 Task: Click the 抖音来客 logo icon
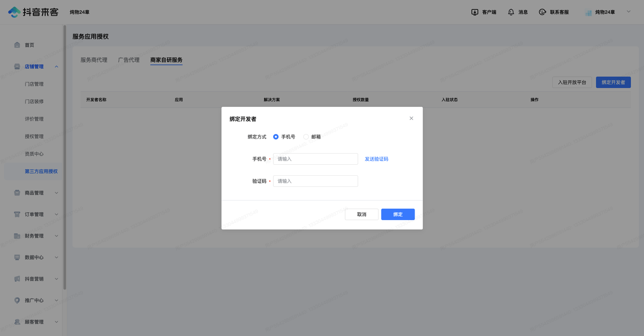click(x=15, y=12)
